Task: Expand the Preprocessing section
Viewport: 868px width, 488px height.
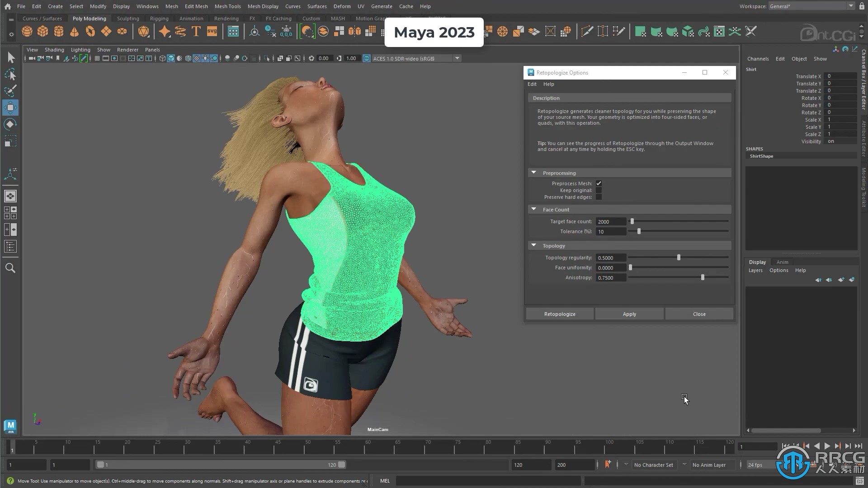Action: click(534, 172)
